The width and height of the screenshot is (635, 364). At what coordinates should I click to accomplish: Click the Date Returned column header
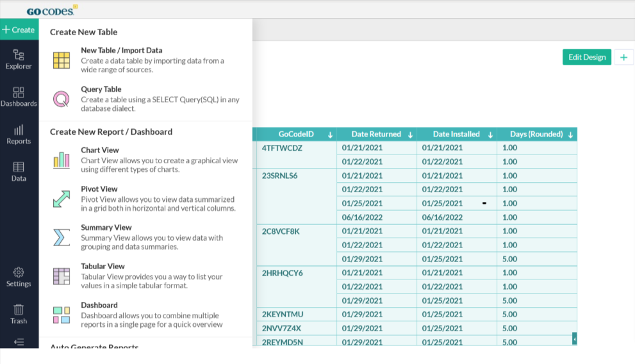pyautogui.click(x=376, y=134)
